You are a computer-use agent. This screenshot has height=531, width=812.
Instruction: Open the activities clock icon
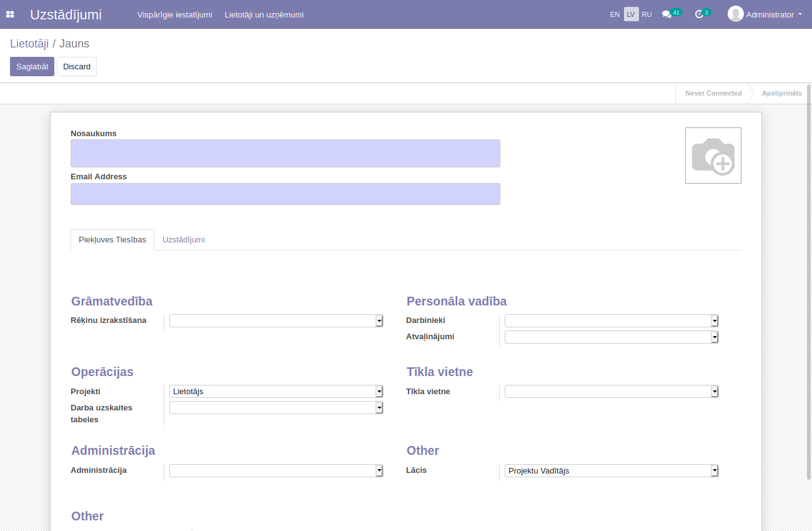(x=699, y=14)
